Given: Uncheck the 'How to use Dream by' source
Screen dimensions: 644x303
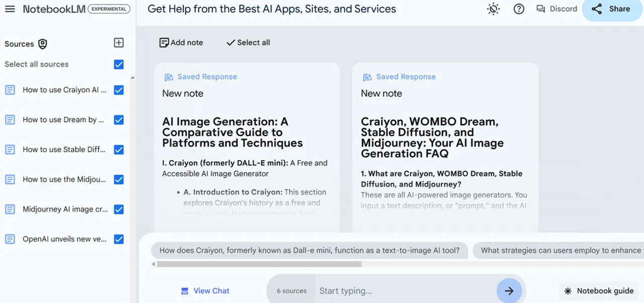Looking at the screenshot, I should 119,120.
